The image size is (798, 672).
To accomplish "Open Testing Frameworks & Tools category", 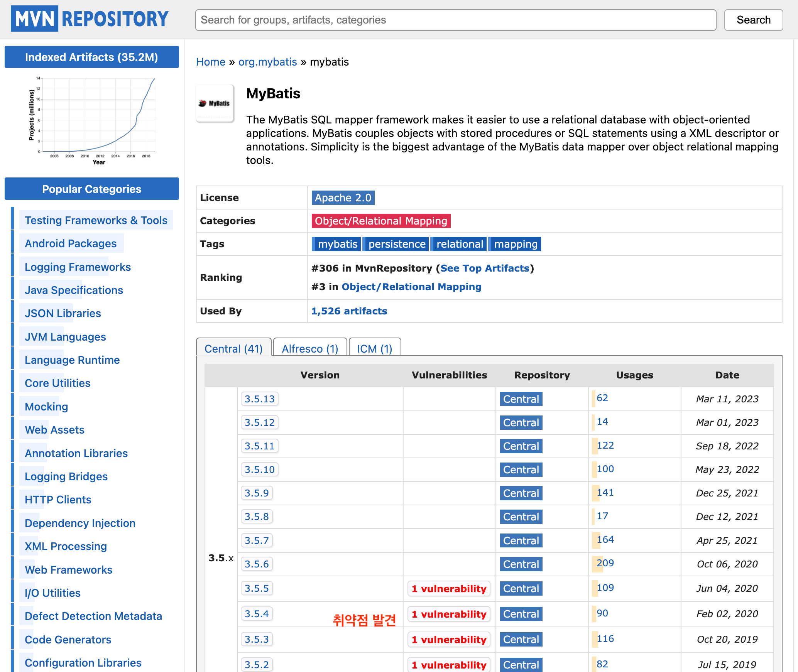I will pos(96,220).
